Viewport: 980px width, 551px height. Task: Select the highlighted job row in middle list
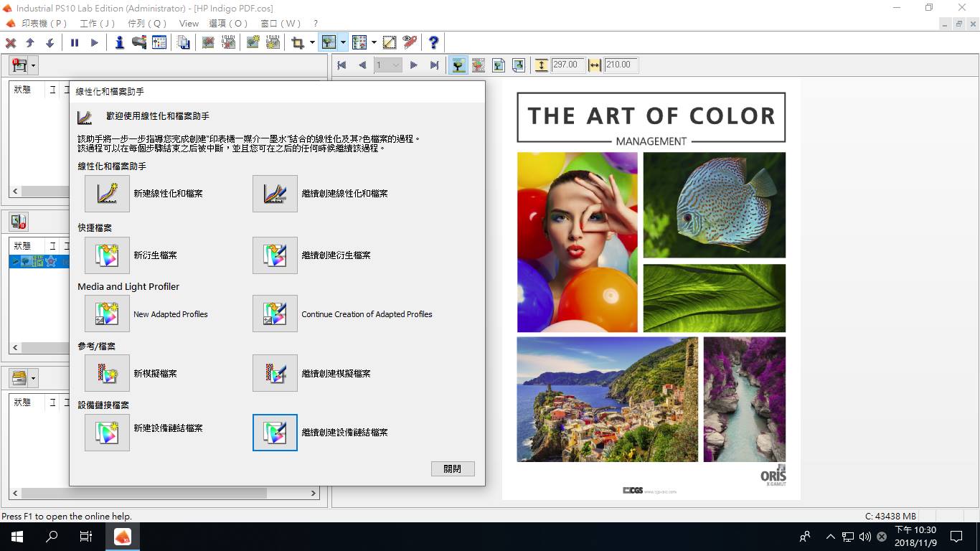[x=39, y=261]
